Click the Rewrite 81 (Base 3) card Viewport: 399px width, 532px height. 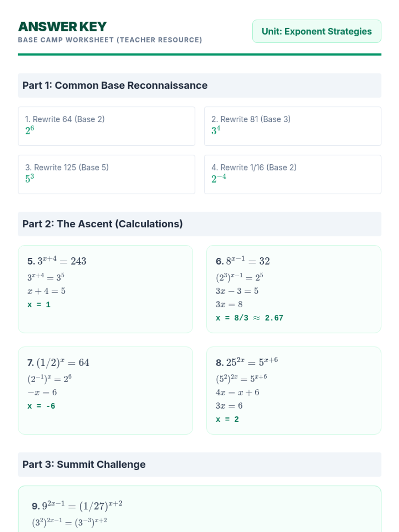pyautogui.click(x=293, y=126)
